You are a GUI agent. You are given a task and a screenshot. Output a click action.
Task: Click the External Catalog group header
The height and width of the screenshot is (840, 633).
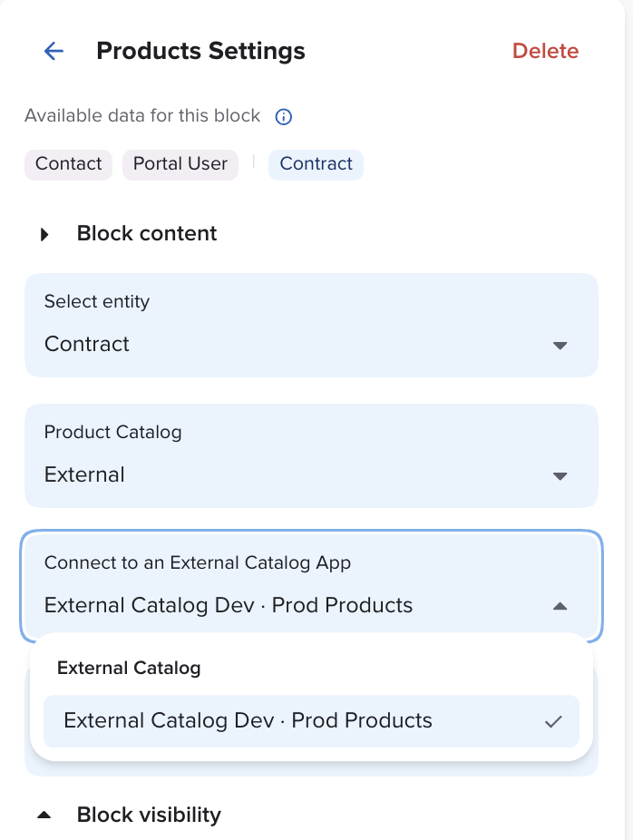(129, 669)
